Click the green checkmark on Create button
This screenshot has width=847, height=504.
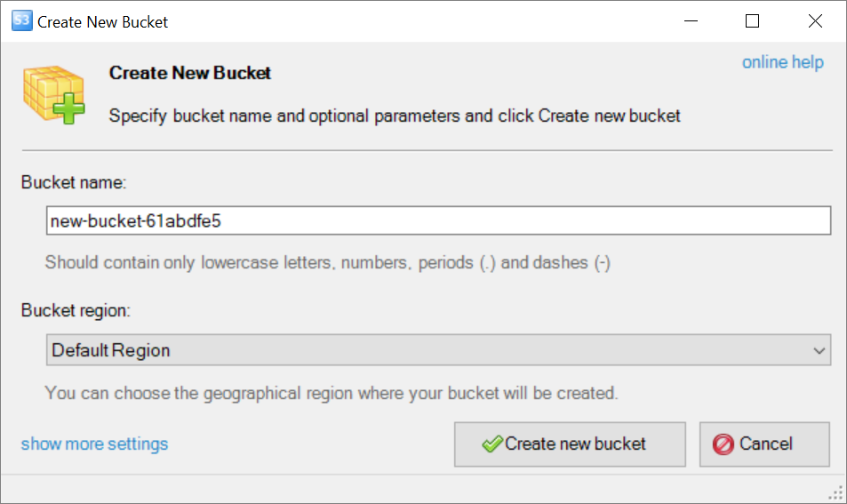pyautogui.click(x=492, y=444)
